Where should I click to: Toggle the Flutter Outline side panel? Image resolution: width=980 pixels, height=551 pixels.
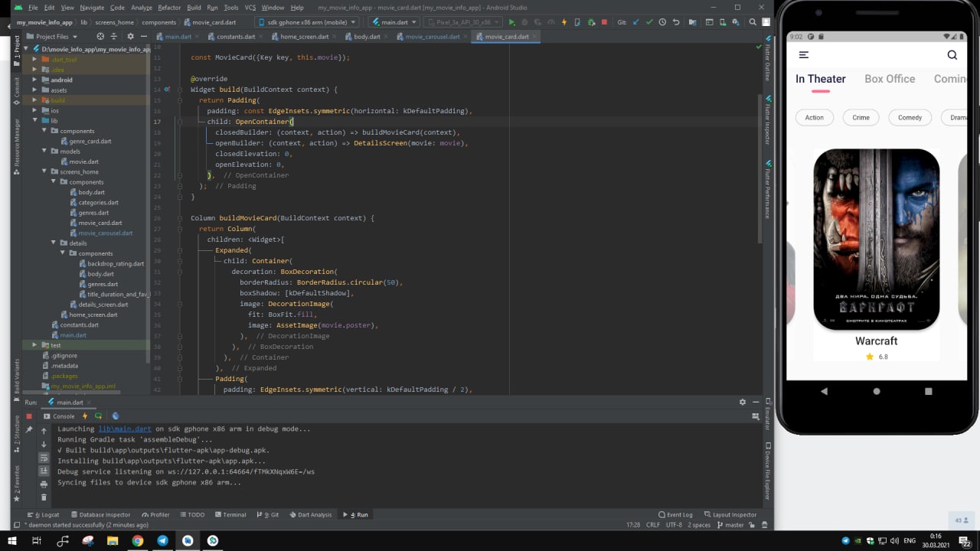pyautogui.click(x=767, y=59)
